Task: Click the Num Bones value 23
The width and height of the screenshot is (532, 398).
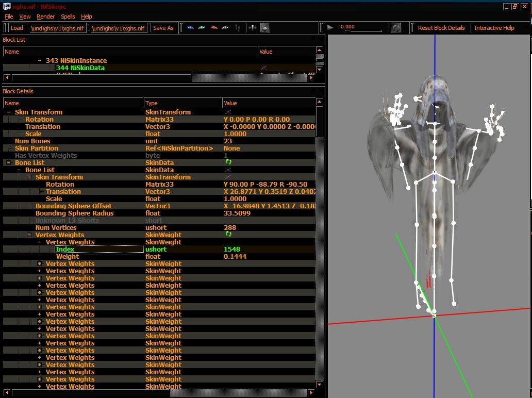Action: 228,141
